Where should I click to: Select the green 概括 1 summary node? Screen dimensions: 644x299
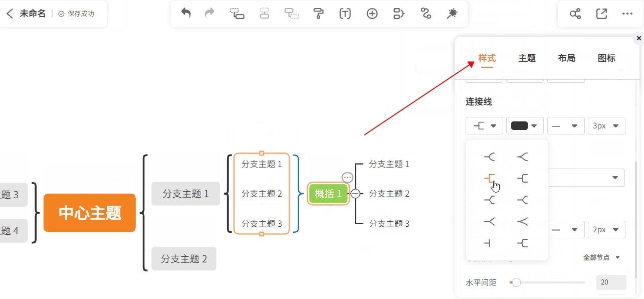[328, 194]
